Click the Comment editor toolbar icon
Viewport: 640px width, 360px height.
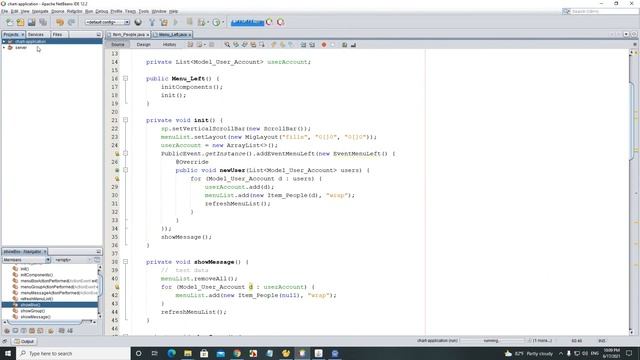(344, 44)
